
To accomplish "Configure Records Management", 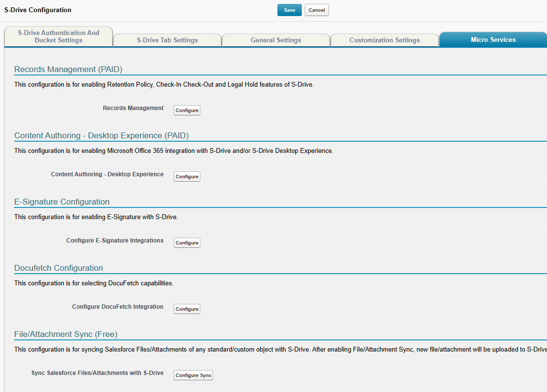I will pos(187,111).
